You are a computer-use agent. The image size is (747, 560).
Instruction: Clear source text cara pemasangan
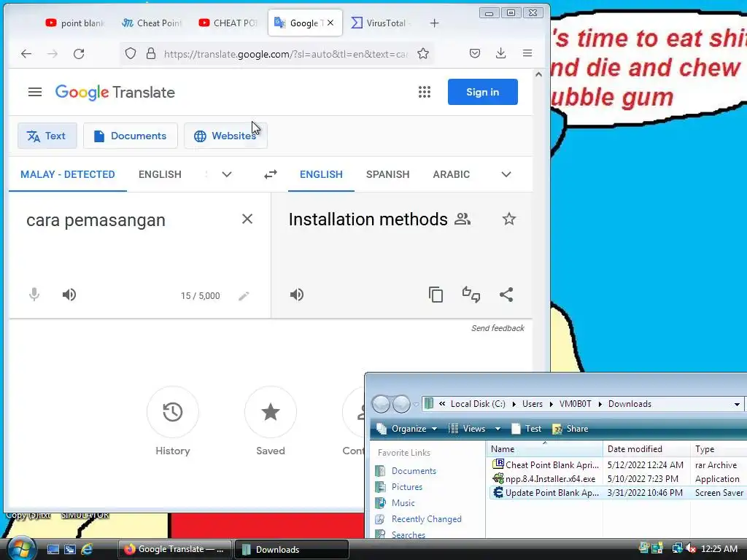click(247, 219)
